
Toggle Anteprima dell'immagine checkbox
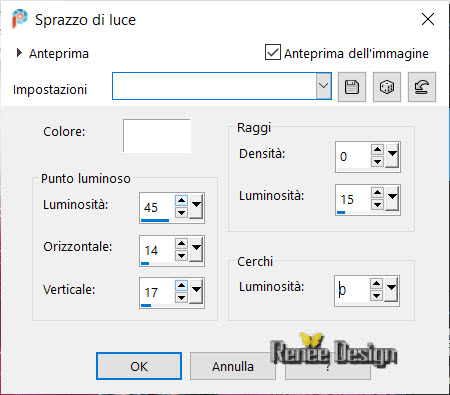click(273, 53)
